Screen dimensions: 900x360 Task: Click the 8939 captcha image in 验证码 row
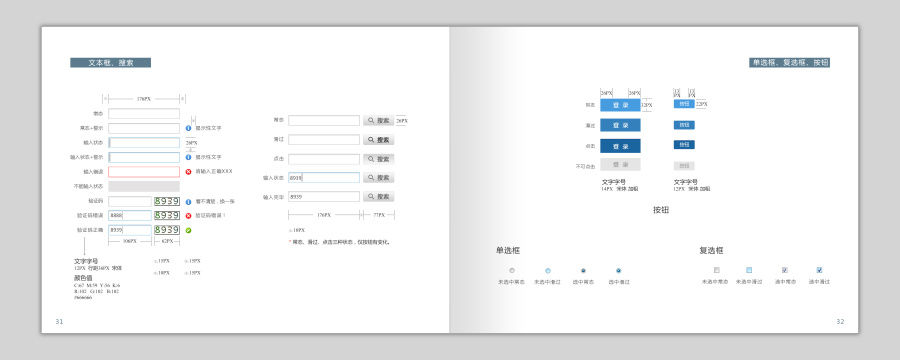[x=167, y=201]
